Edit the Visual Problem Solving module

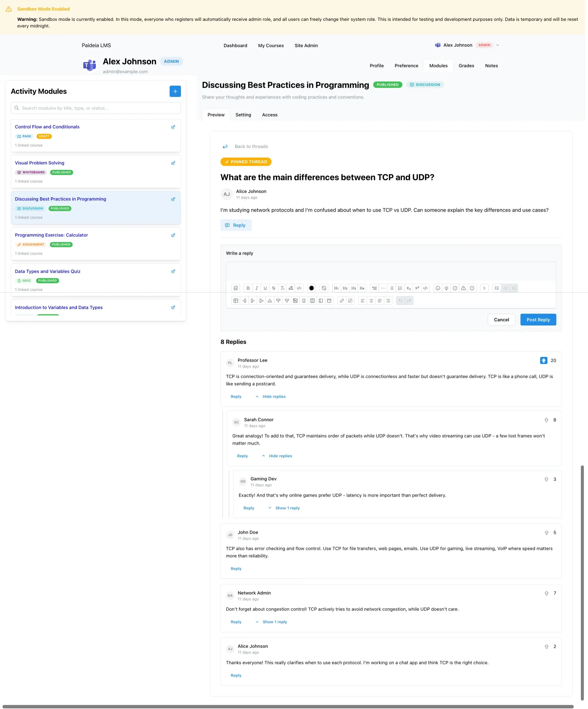(173, 163)
